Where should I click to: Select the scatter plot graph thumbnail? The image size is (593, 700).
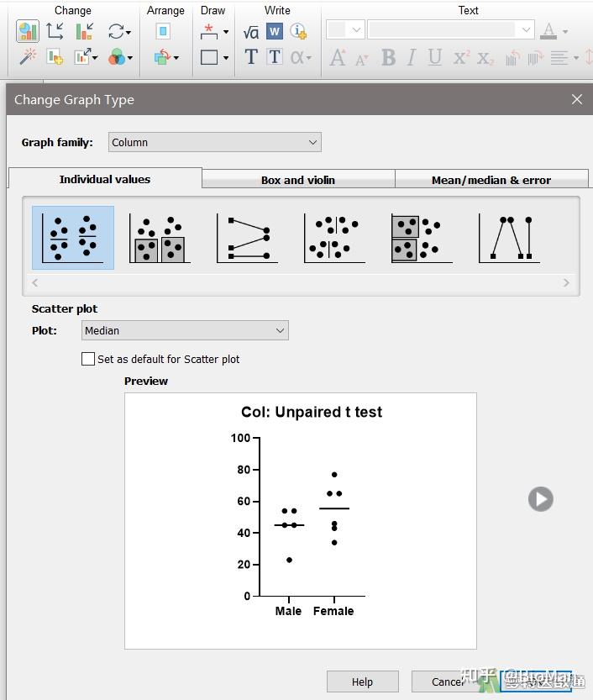(73, 238)
